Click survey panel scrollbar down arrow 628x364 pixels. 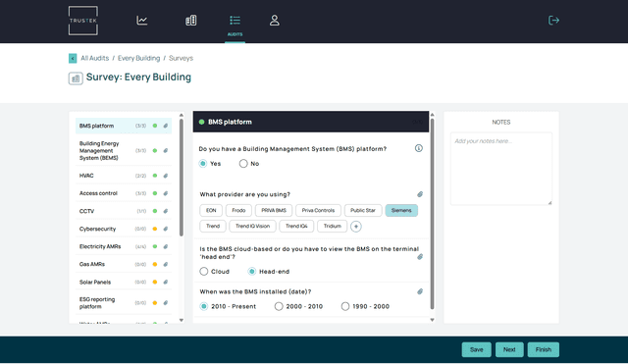click(x=432, y=320)
